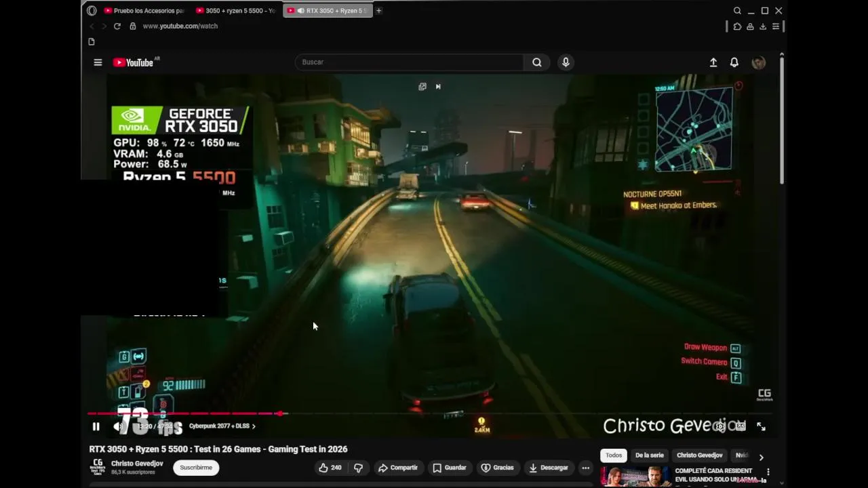This screenshot has height=488, width=868.
Task: Open the account avatar menu
Action: 758,62
